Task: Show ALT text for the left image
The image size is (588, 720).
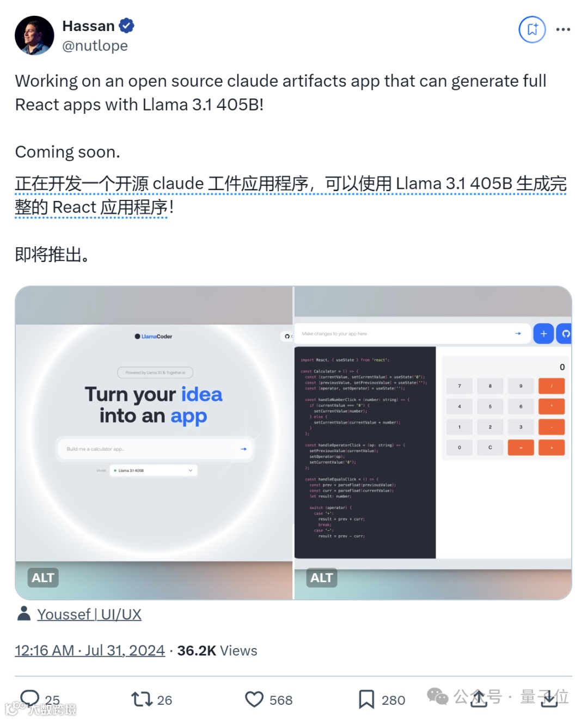Action: coord(43,578)
